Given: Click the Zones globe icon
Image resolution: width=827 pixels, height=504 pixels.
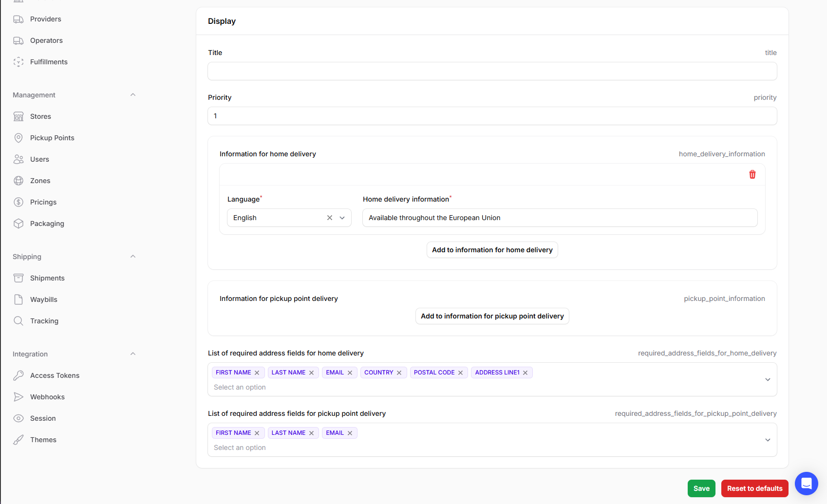Looking at the screenshot, I should tap(19, 181).
